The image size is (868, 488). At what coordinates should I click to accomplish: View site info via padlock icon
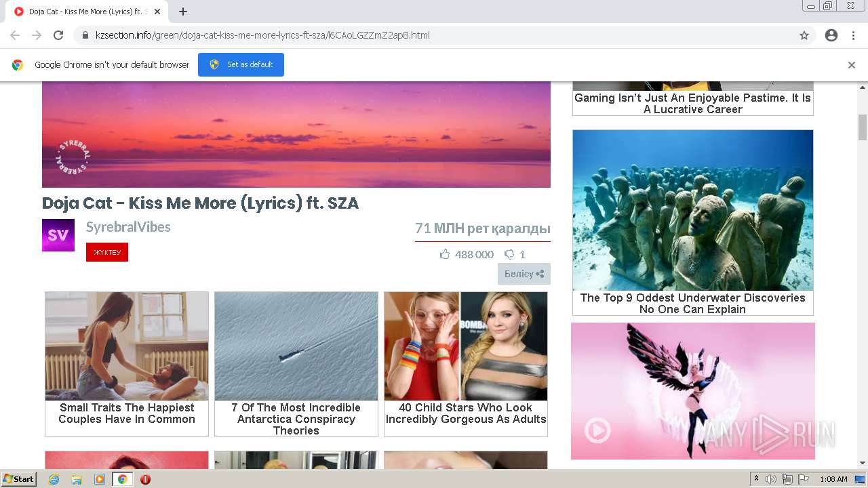(85, 35)
